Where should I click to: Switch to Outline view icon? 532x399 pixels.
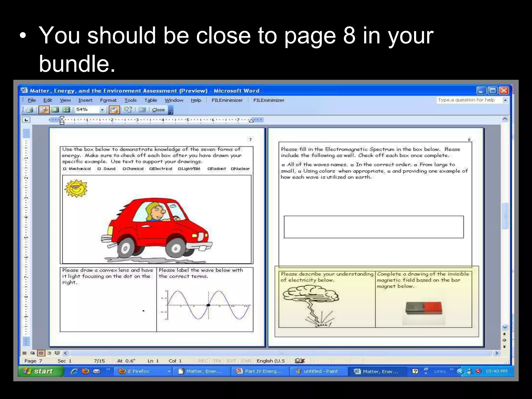(x=49, y=353)
